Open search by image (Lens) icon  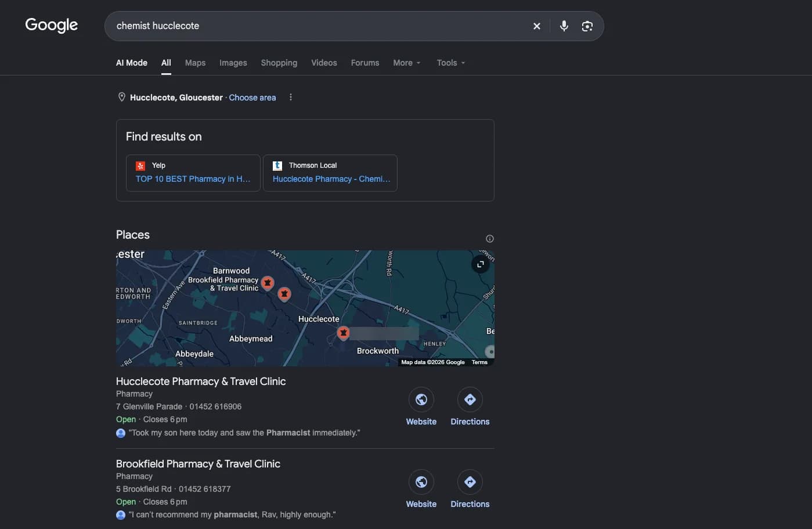pos(587,26)
